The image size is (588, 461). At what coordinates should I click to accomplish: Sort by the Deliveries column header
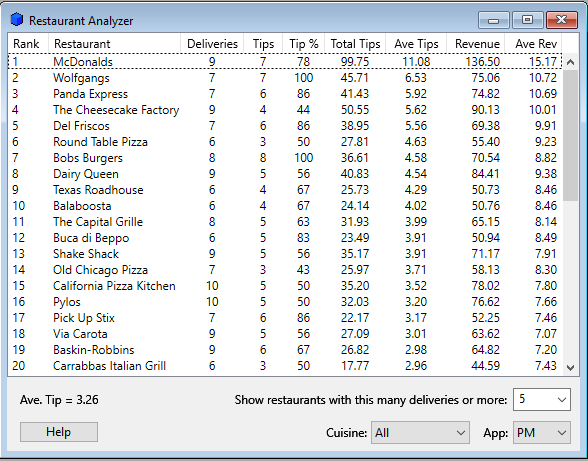212,44
